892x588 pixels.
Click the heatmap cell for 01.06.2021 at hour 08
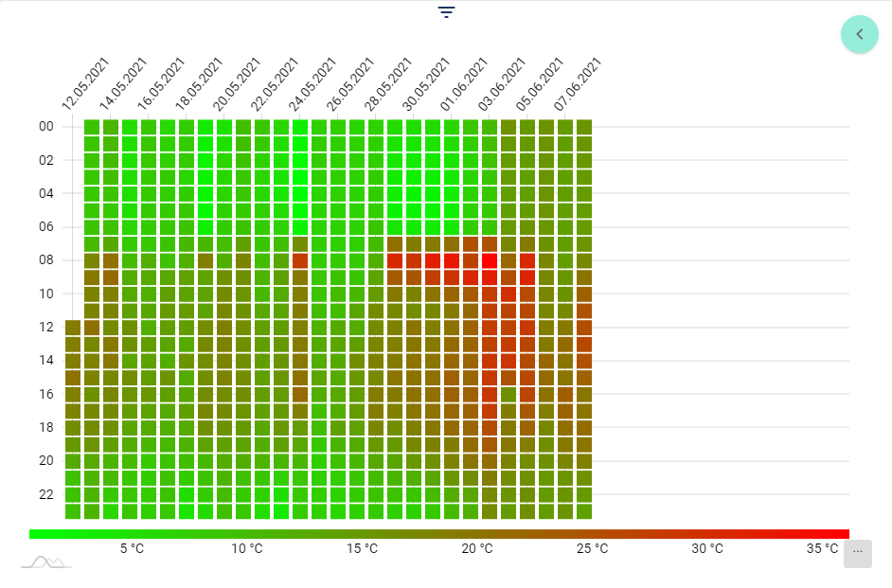tap(452, 260)
